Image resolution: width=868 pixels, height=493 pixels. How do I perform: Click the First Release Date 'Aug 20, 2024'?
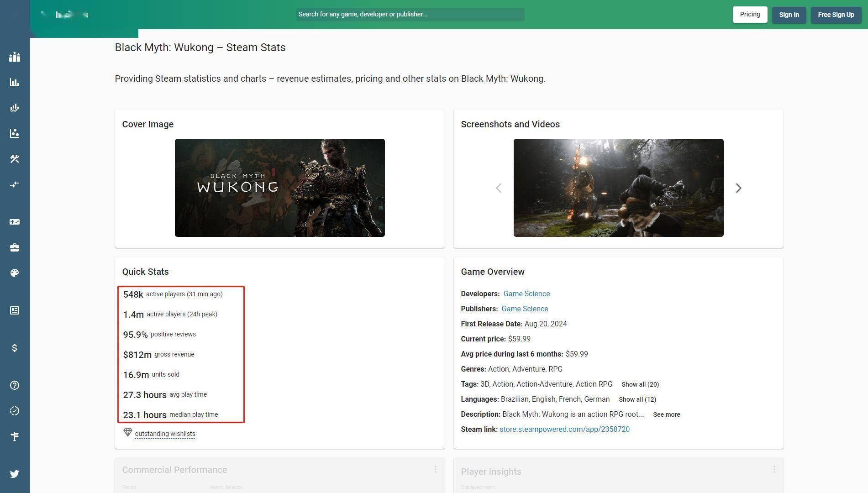tap(546, 324)
